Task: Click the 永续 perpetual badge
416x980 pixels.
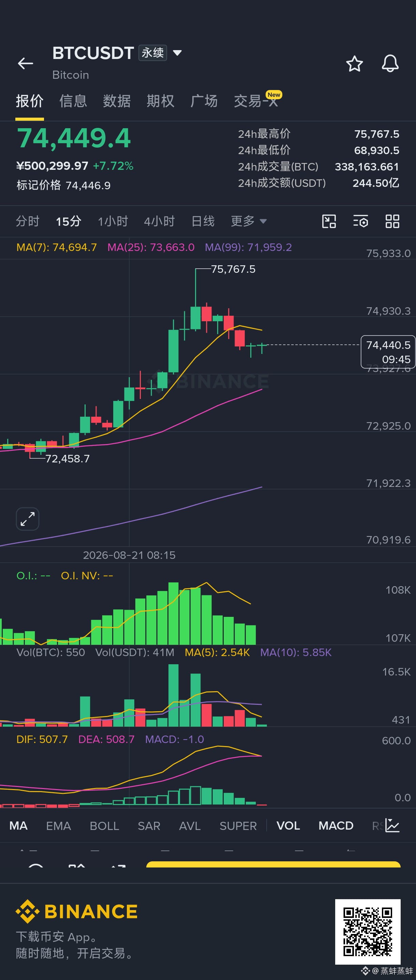Action: click(152, 53)
